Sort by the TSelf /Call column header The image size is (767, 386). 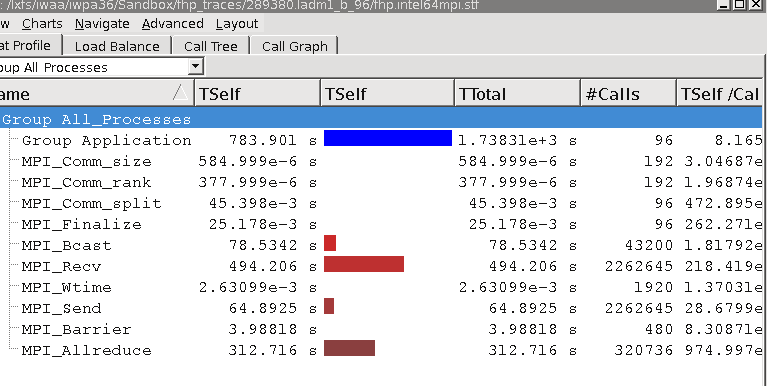pyautogui.click(x=720, y=93)
